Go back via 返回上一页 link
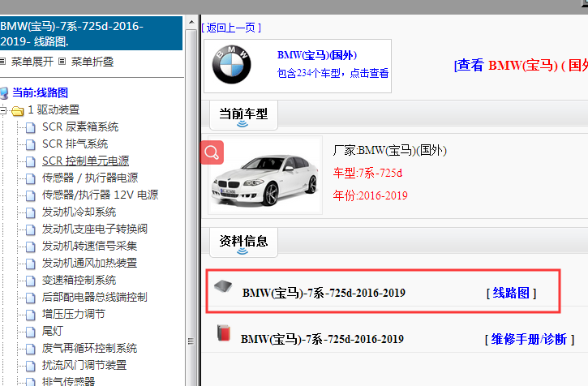Image resolution: width=588 pixels, height=386 pixels. (231, 28)
